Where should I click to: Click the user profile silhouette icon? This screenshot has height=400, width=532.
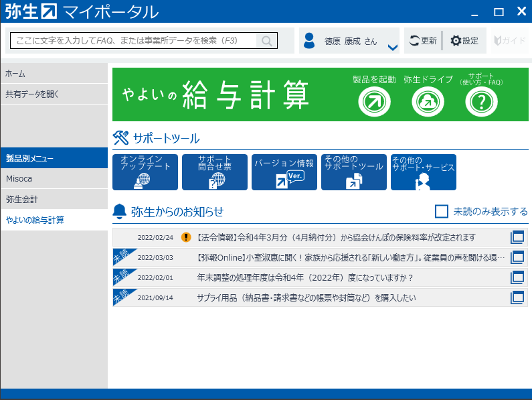309,40
